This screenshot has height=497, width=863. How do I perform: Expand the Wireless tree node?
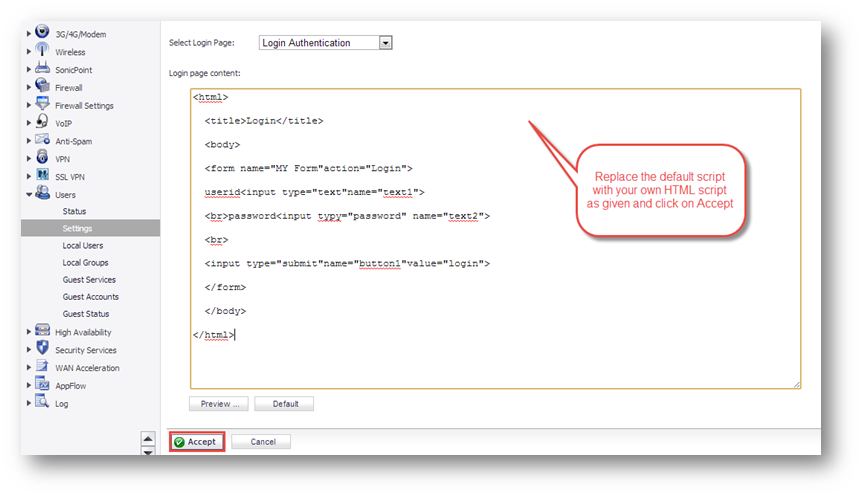point(29,52)
